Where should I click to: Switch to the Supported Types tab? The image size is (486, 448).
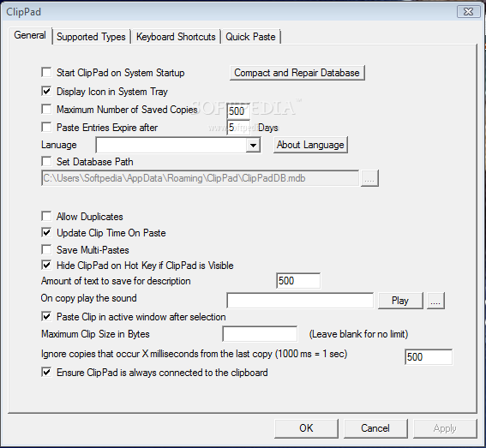[x=91, y=37]
